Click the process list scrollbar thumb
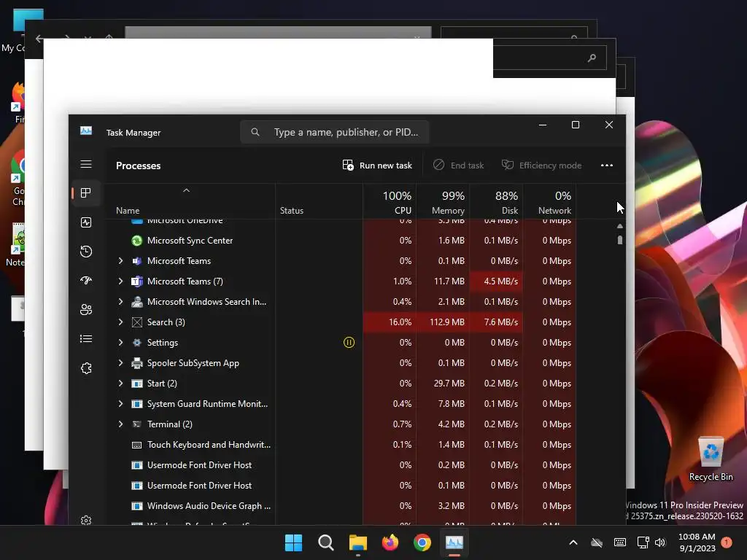 (620, 240)
